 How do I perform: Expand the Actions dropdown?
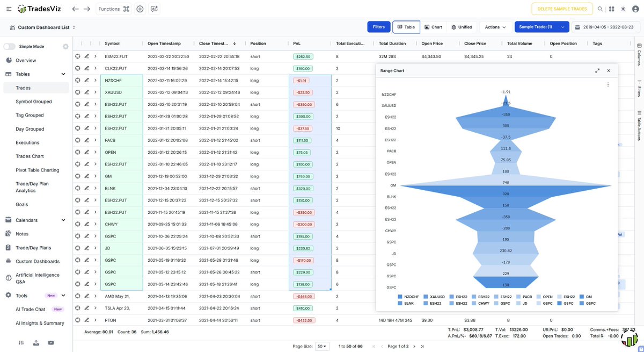click(494, 26)
